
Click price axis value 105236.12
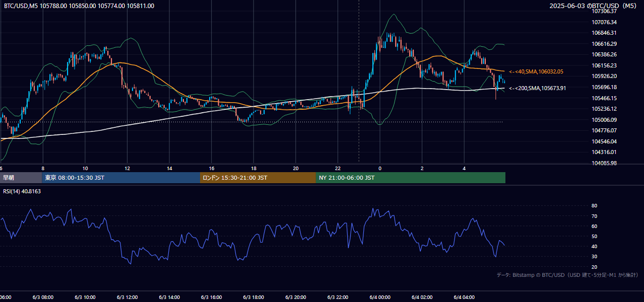[605, 109]
